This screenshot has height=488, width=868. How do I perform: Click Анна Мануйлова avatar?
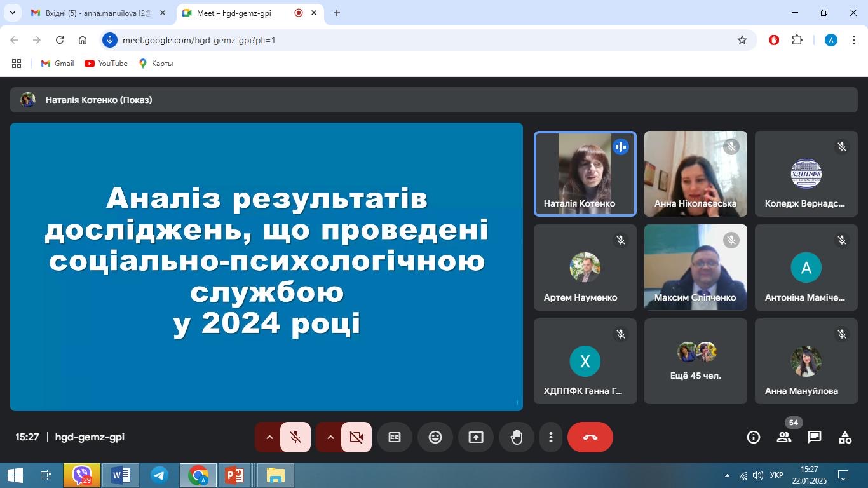806,362
